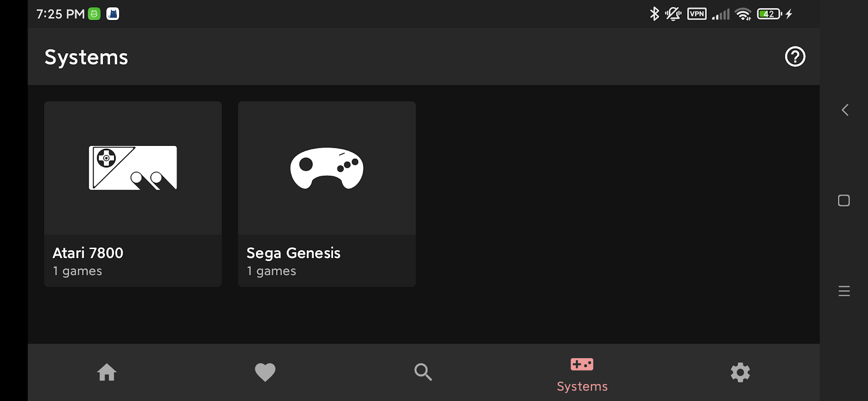Open Settings with the gear icon
The image size is (868, 401).
click(x=740, y=372)
